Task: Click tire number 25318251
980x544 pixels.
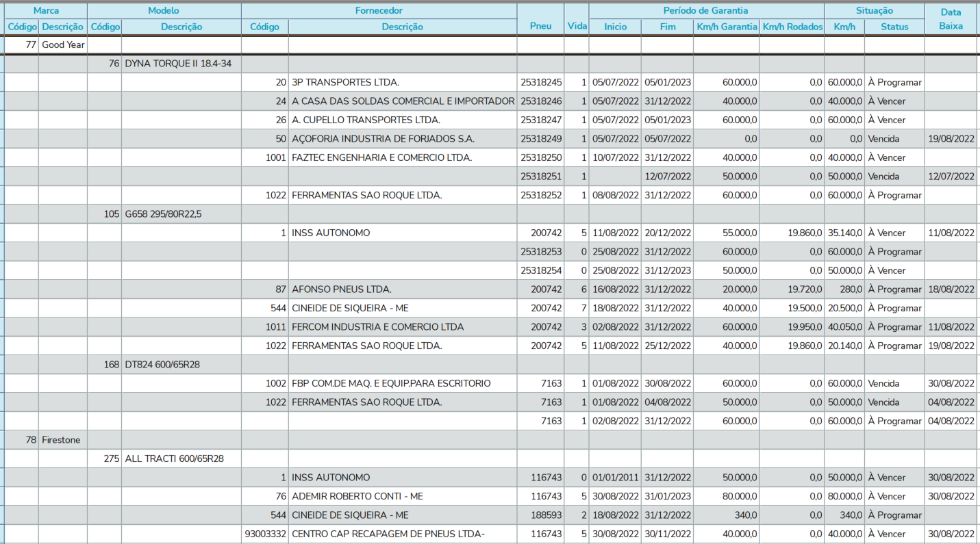Action: coord(541,177)
